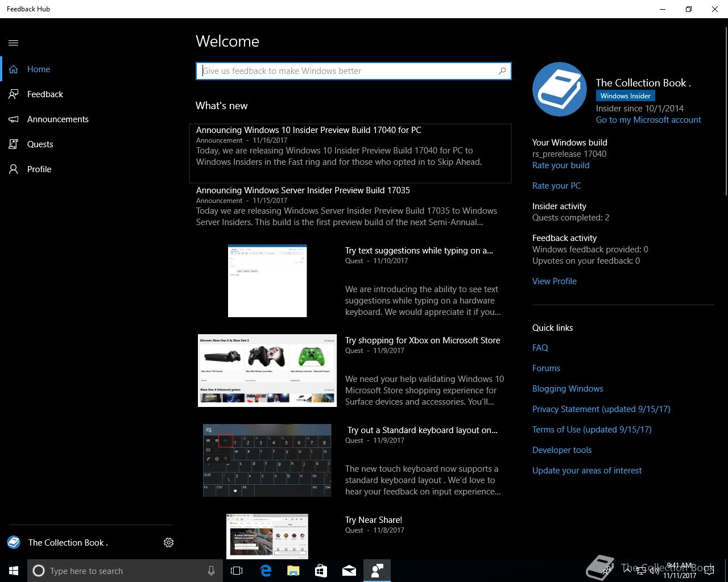The width and height of the screenshot is (728, 582).
Task: Go to my Microsoft account link
Action: pyautogui.click(x=648, y=120)
